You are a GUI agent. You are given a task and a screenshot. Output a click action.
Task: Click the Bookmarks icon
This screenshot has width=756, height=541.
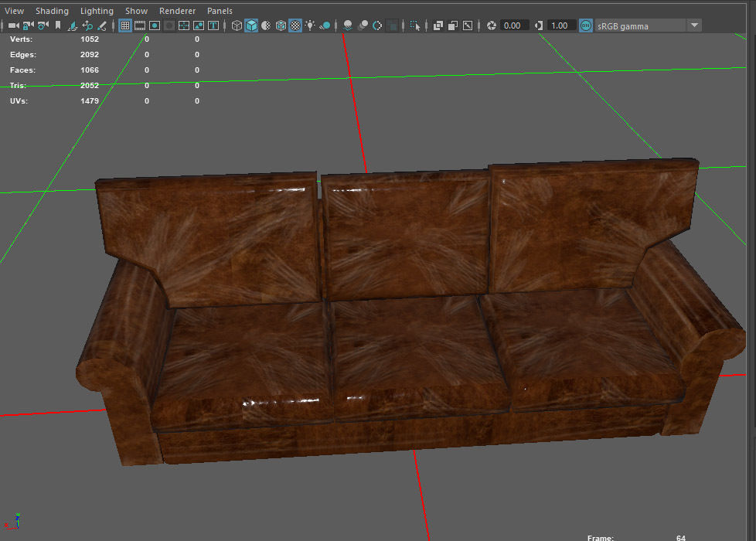(58, 26)
